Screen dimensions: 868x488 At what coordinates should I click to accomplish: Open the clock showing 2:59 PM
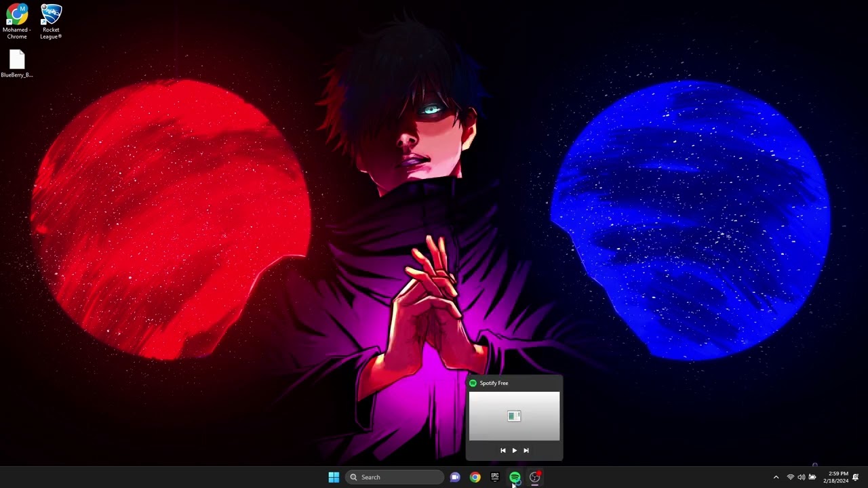point(835,477)
